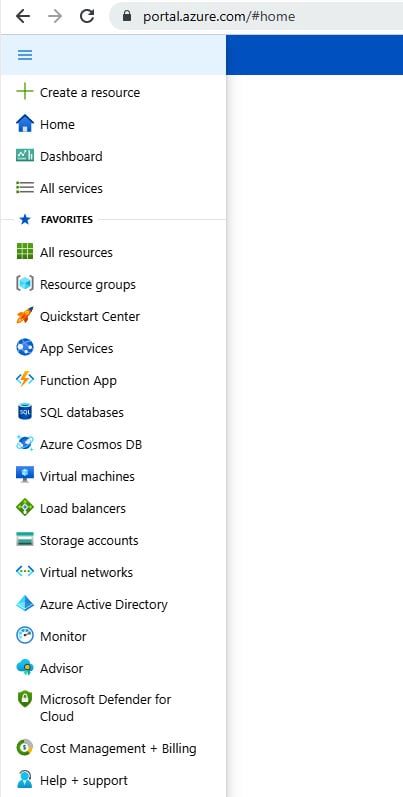Open the Resource groups cube icon
This screenshot has width=403, height=797.
24,284
